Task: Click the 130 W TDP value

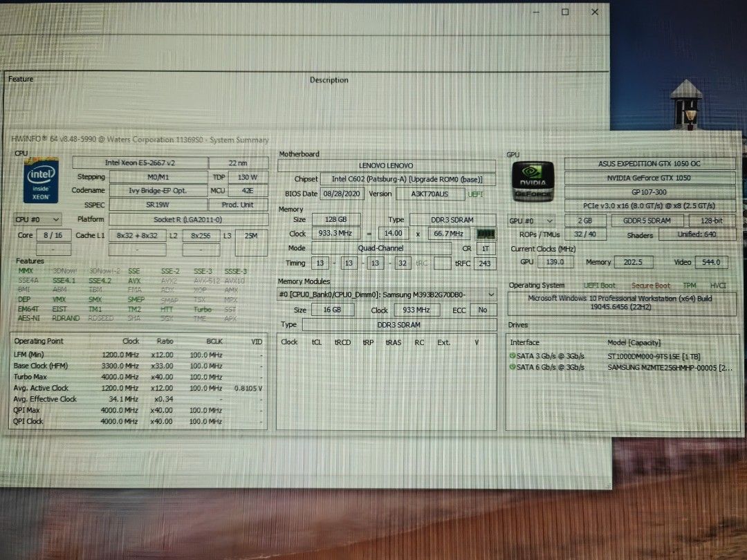Action: pos(248,177)
